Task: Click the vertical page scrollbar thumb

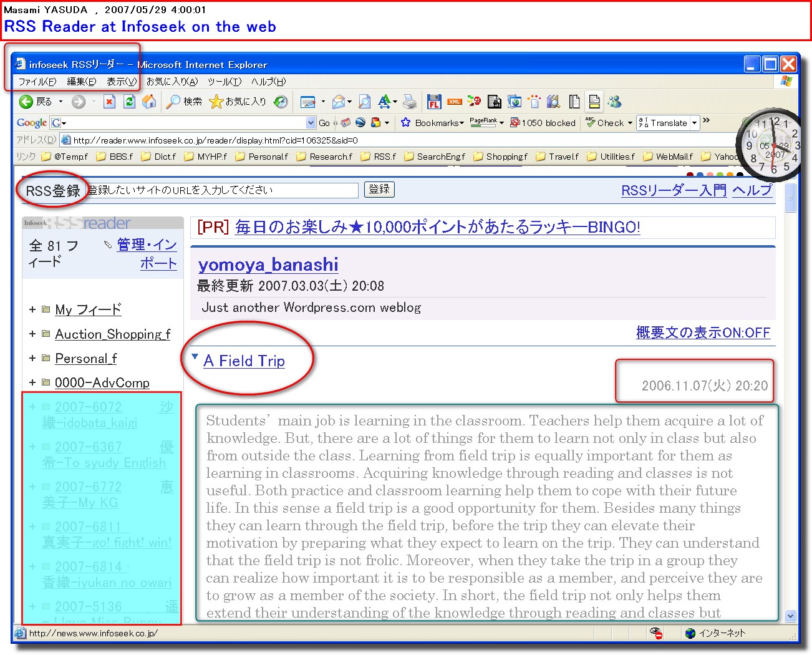Action: click(791, 200)
